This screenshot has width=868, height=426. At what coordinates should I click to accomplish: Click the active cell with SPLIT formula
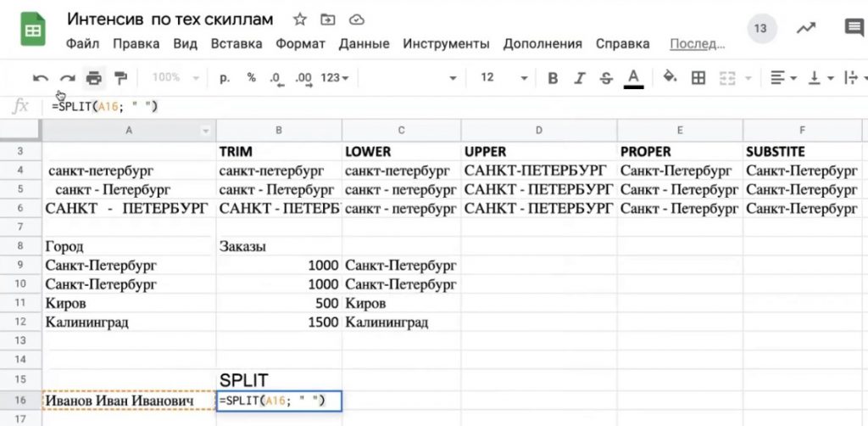point(279,401)
